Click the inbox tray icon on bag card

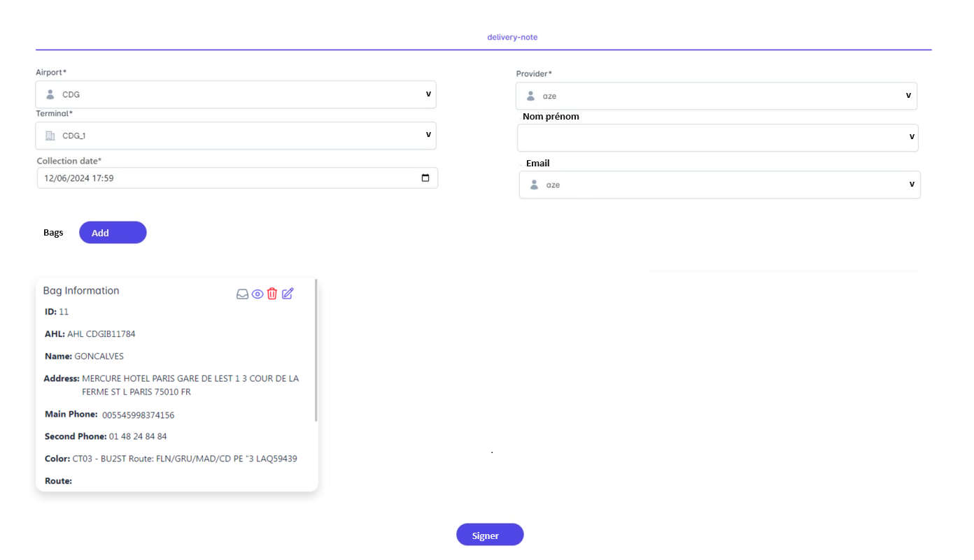pos(242,294)
